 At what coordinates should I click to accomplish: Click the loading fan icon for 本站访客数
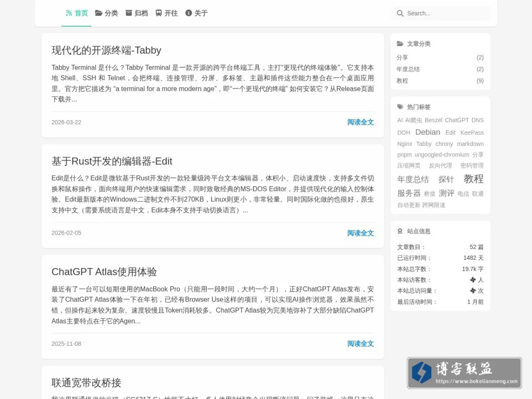click(473, 280)
